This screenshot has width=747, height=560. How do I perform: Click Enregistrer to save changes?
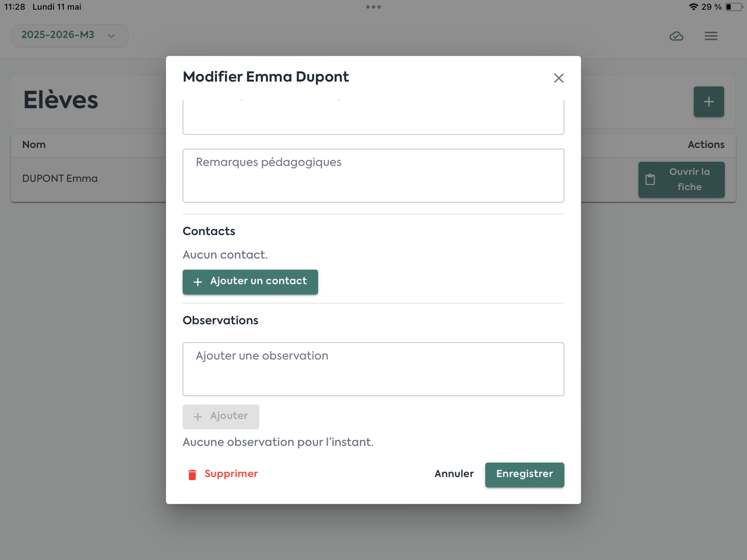coord(524,474)
